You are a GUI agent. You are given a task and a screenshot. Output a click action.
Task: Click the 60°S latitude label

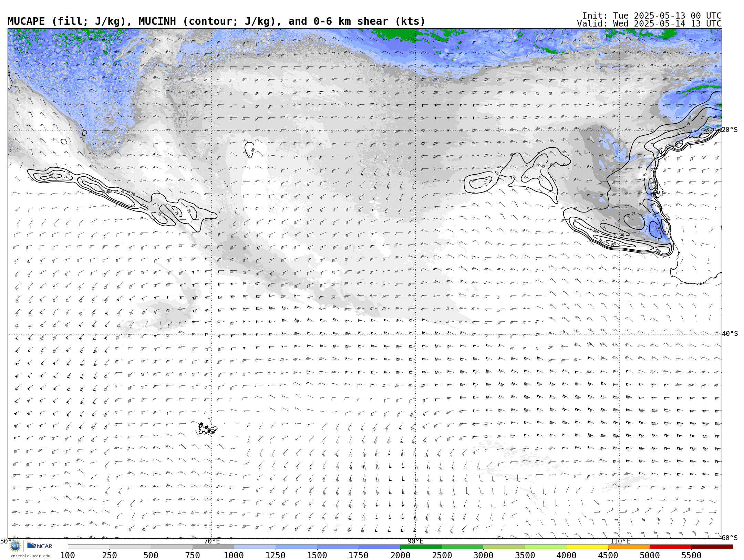coord(730,538)
